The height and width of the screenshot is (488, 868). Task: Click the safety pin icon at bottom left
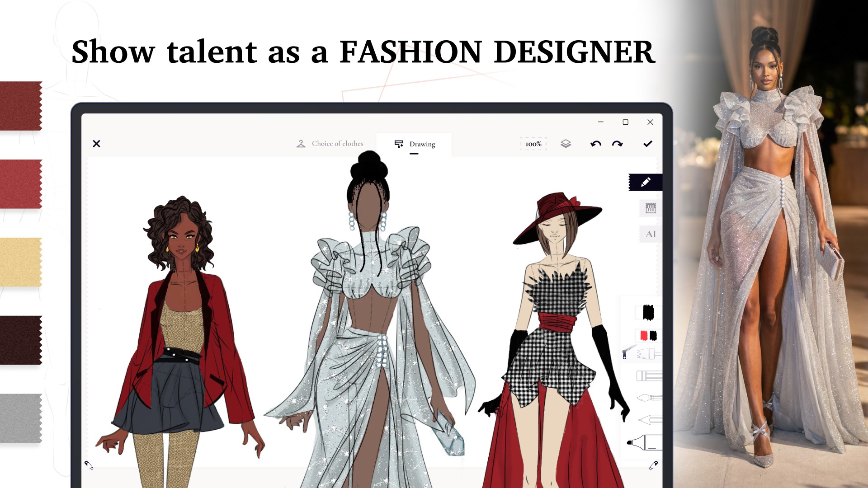tap(89, 465)
